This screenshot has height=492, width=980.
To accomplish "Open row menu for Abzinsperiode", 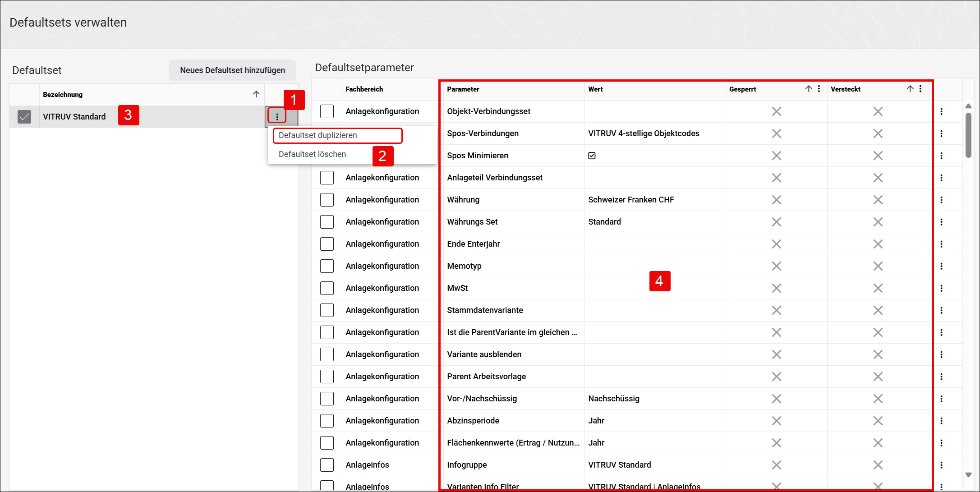I will (x=941, y=421).
